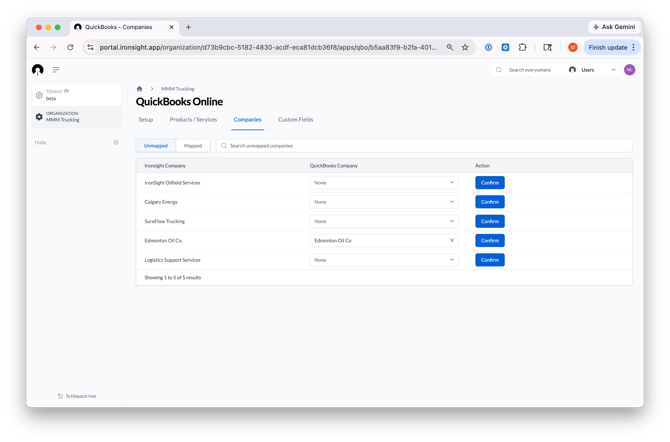Open the media/tab search icon in the toolbar
670x442 pixels.
tap(547, 47)
